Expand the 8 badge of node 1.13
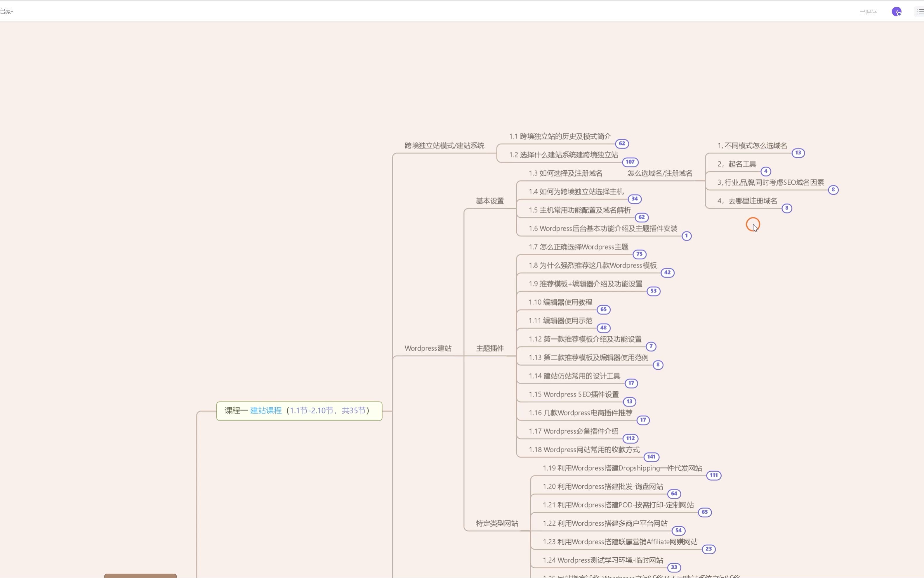Image resolution: width=924 pixels, height=578 pixels. tap(658, 365)
